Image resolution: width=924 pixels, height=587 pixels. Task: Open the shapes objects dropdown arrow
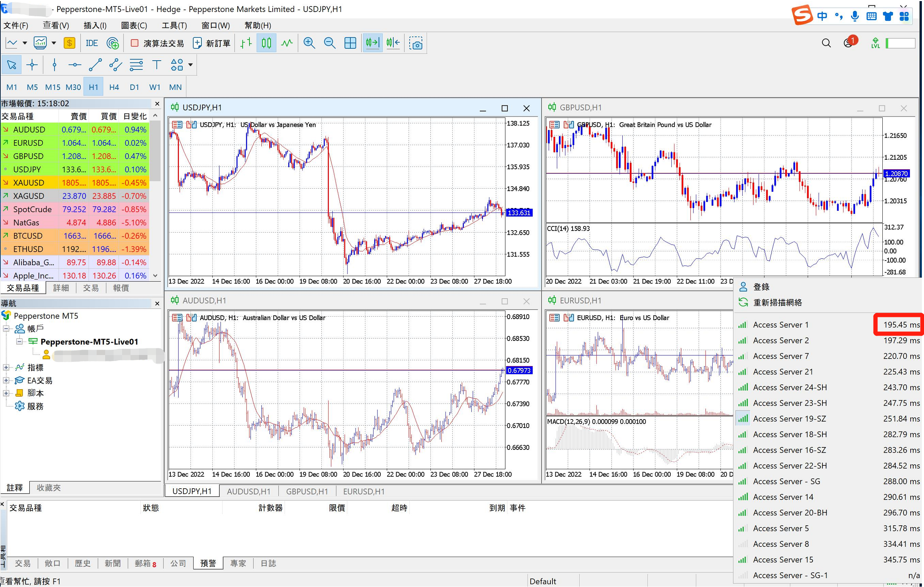tap(190, 65)
